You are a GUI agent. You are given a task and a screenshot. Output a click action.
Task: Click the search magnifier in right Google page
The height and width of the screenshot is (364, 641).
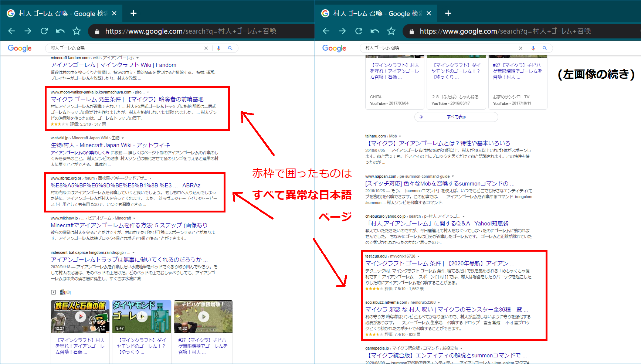(545, 48)
